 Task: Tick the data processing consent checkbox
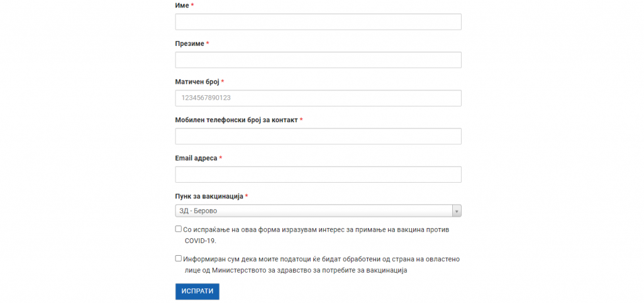(179, 258)
